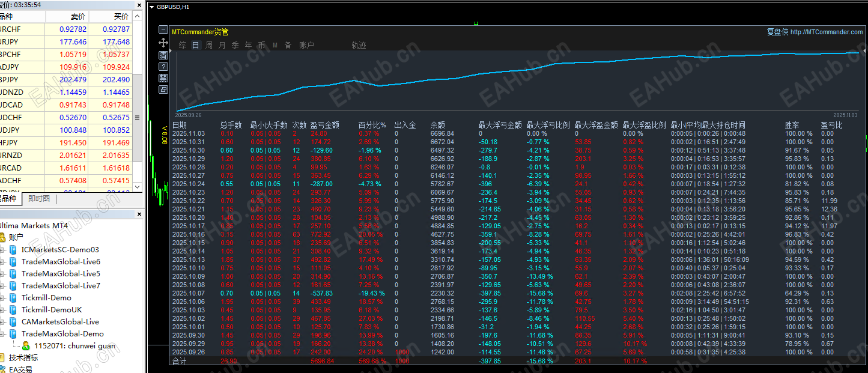868x373 pixels.
Task: Click the 轨迹 track button
Action: tap(359, 45)
